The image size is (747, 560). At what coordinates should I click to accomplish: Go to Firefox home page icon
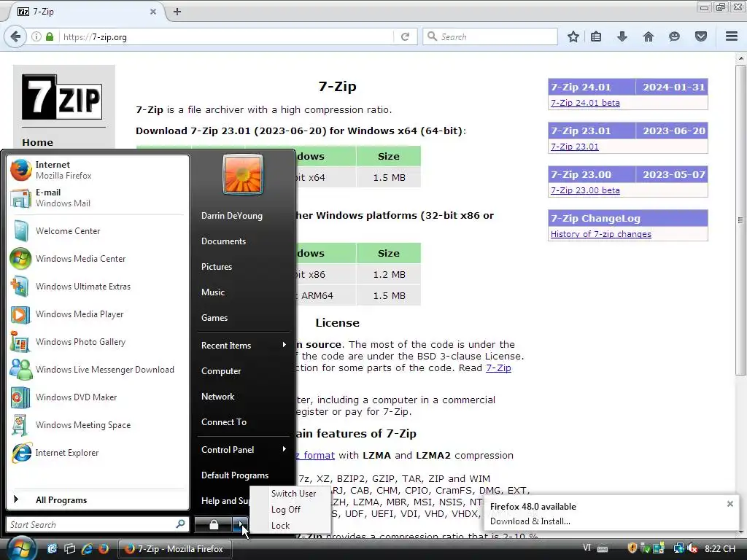[x=648, y=36]
